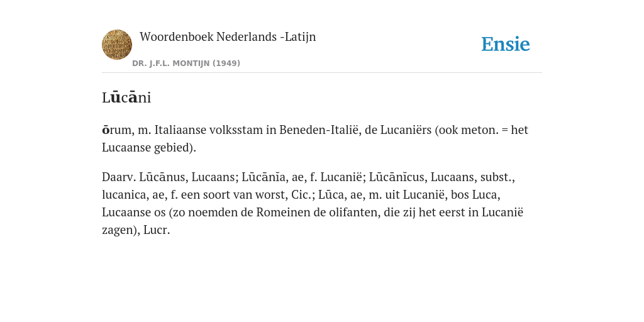Click the word Lucaniërs in the definition

(x=406, y=130)
